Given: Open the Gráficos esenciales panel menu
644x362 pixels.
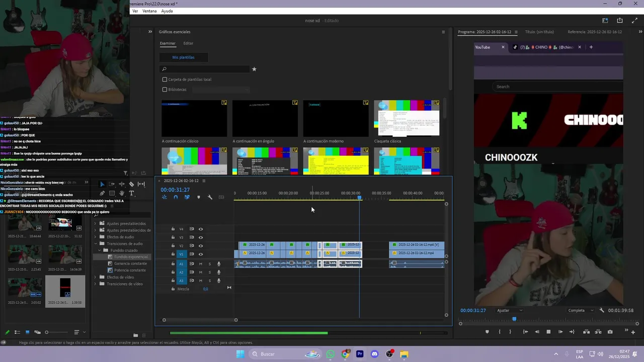Looking at the screenshot, I should pos(443,32).
